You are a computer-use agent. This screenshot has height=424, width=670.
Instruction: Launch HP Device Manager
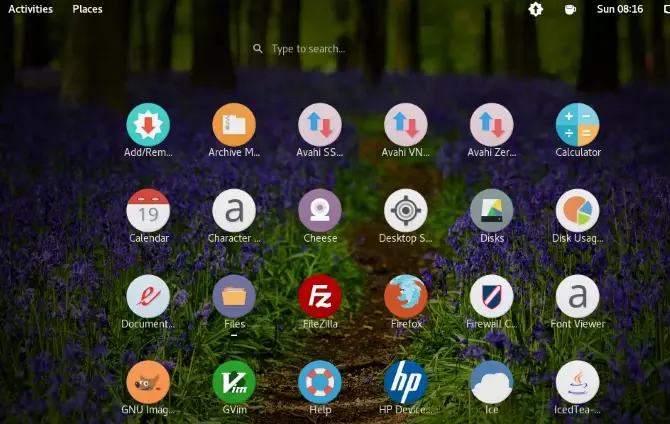coord(406,382)
